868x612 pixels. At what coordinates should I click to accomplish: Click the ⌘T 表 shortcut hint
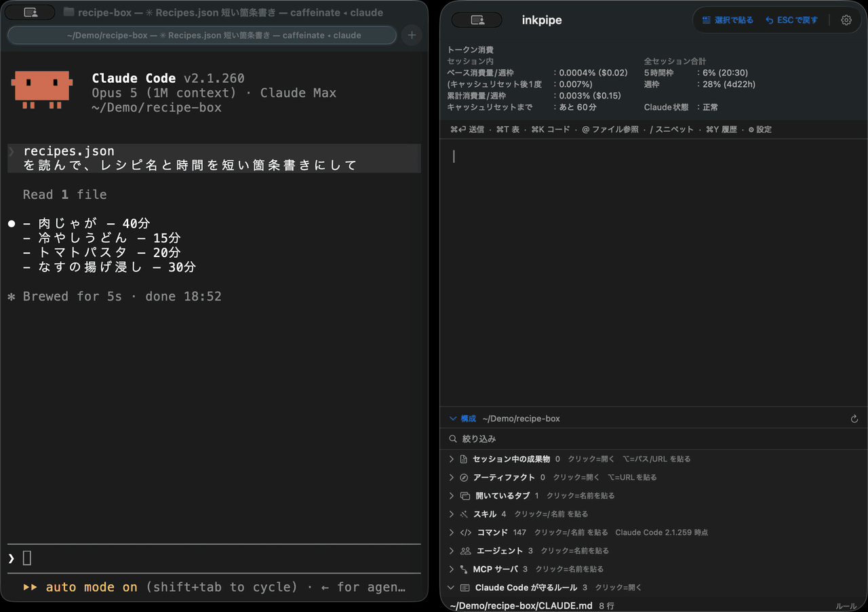[x=508, y=130]
